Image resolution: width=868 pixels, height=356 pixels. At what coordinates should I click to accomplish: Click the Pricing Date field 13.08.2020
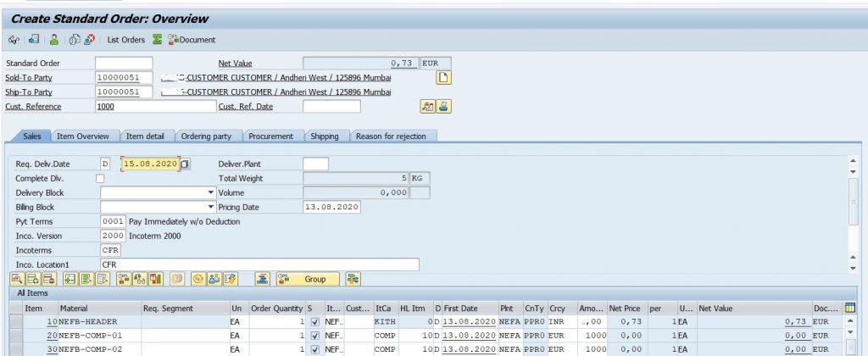pyautogui.click(x=331, y=207)
